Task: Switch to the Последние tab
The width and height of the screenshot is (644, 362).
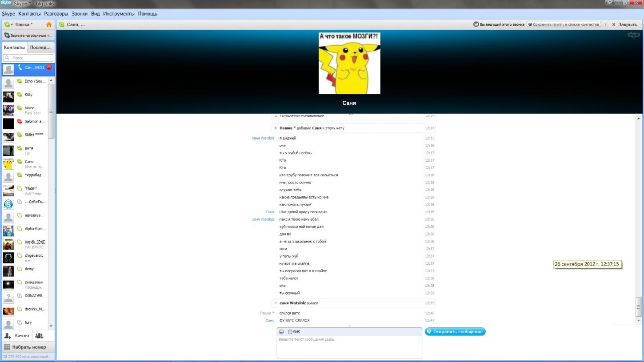Action: click(x=40, y=47)
